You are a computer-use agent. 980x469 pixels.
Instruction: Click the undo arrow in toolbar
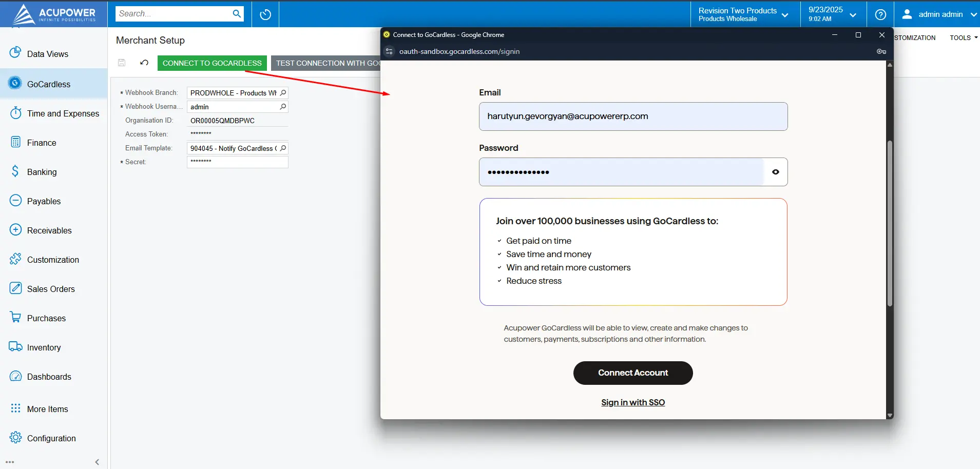pyautogui.click(x=144, y=63)
